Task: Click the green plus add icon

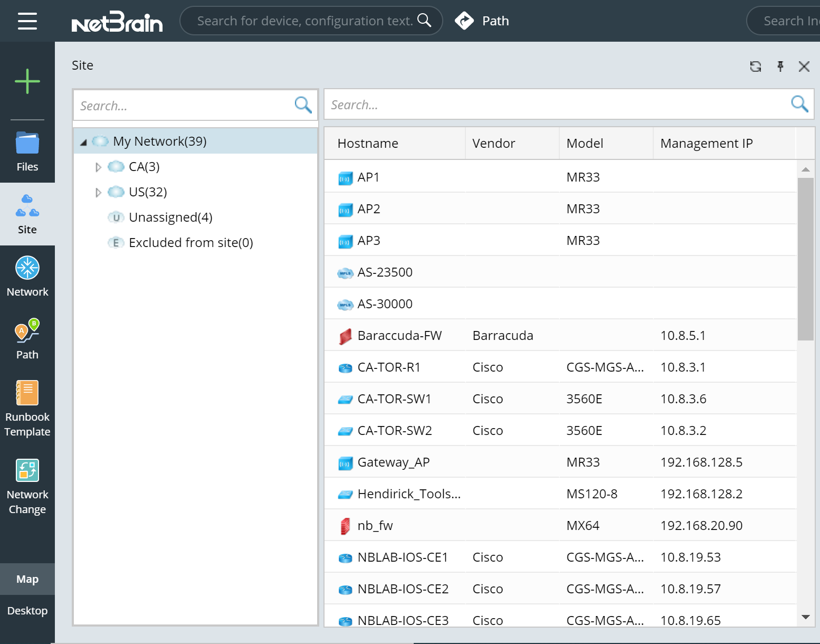Action: click(27, 81)
